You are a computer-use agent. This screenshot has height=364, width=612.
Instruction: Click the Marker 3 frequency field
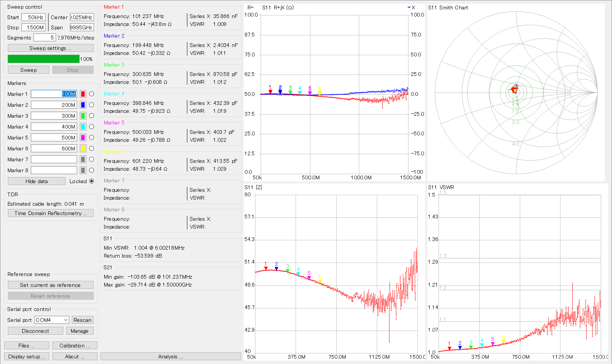click(x=54, y=116)
